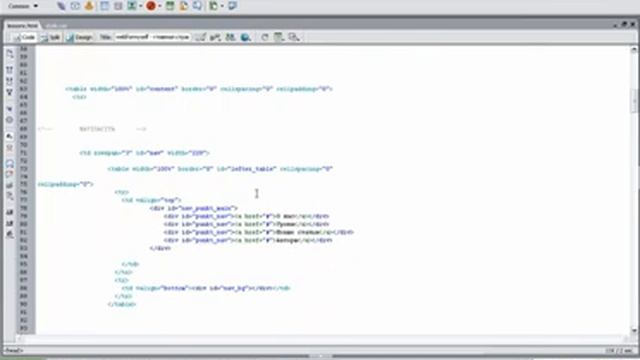Click the closing </table> tag line
The width and height of the screenshot is (640, 360).
pos(122,304)
